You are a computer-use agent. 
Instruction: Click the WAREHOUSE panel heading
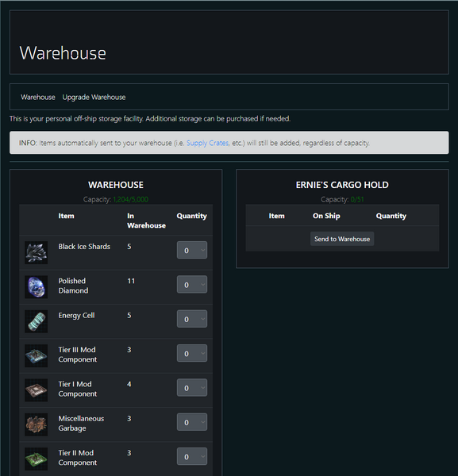point(116,185)
